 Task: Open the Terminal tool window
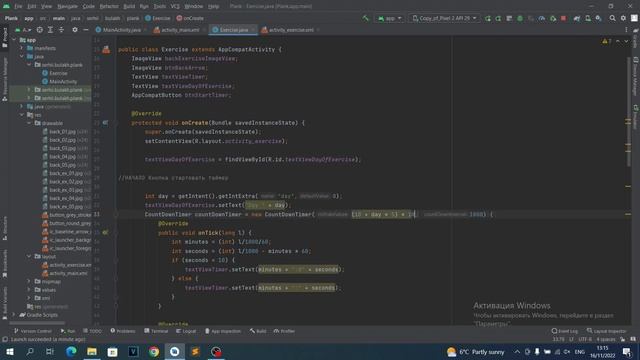point(156,331)
